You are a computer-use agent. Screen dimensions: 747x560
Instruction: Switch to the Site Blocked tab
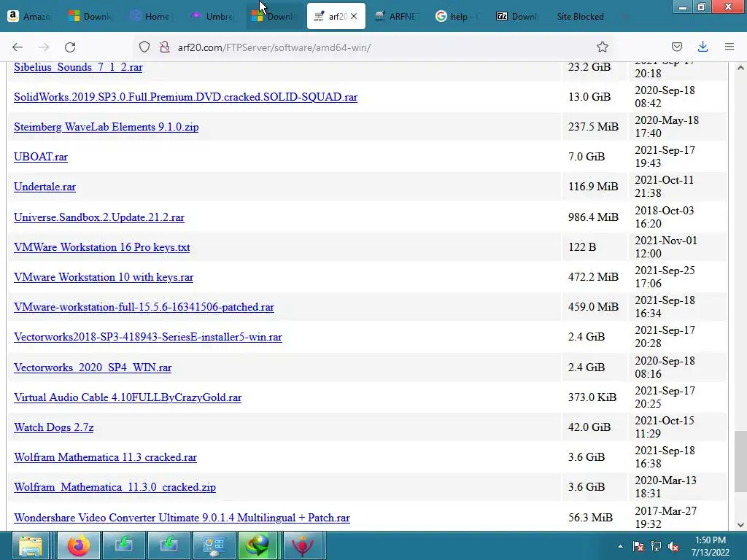click(x=580, y=16)
